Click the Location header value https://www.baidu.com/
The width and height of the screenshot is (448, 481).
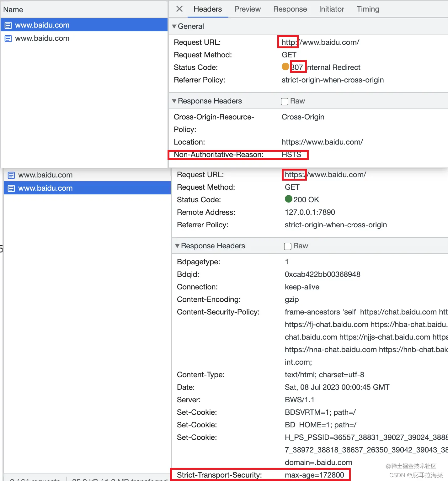[322, 142]
